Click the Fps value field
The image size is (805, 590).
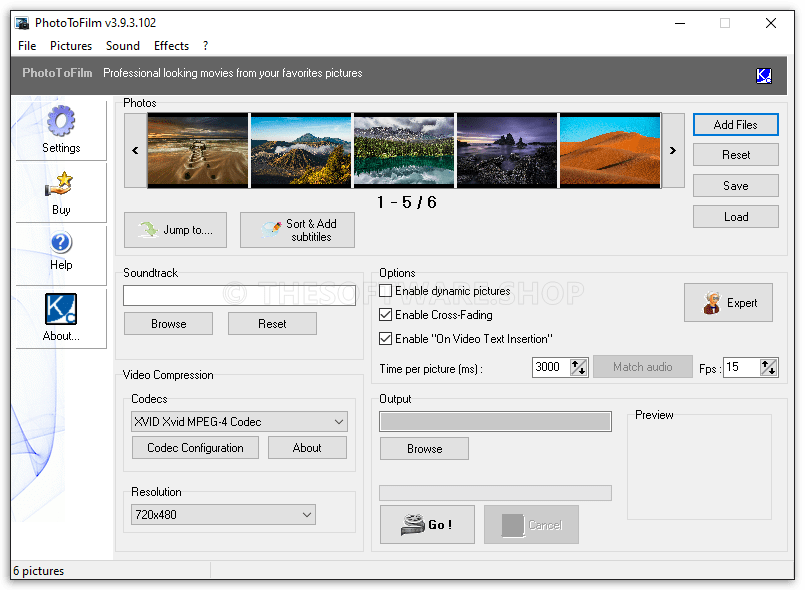click(741, 367)
